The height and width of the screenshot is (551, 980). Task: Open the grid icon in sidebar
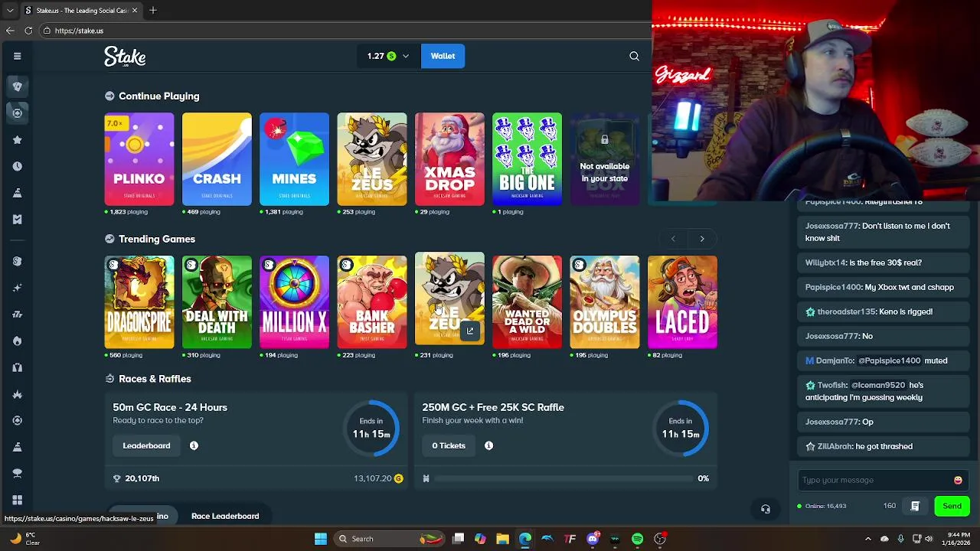tap(17, 500)
